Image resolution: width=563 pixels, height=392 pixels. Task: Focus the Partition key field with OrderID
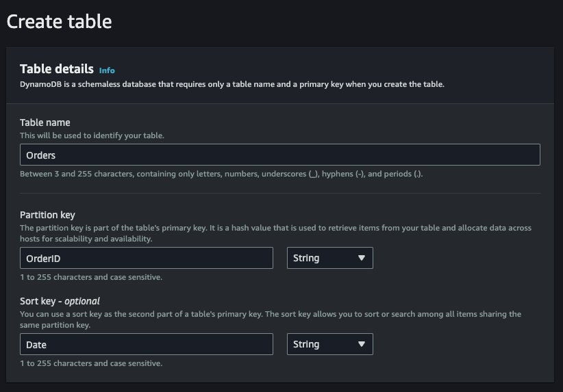tap(147, 258)
